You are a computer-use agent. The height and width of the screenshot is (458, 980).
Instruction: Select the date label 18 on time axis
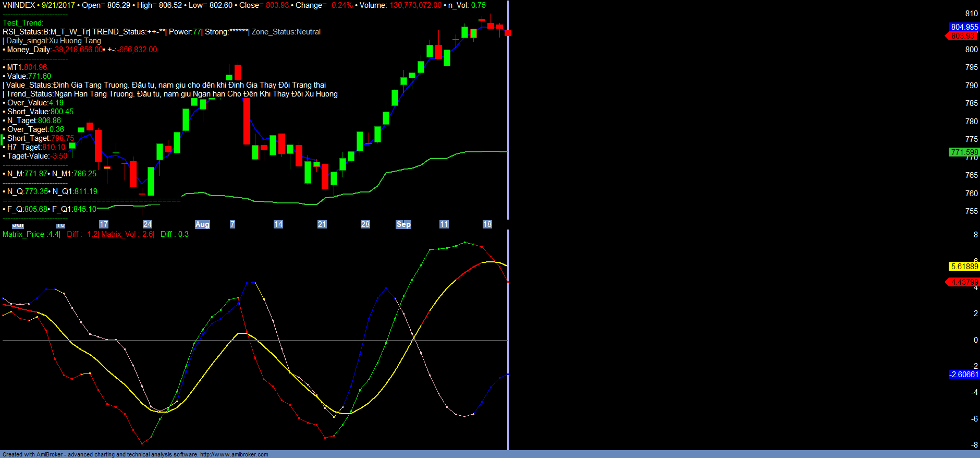[x=487, y=224]
